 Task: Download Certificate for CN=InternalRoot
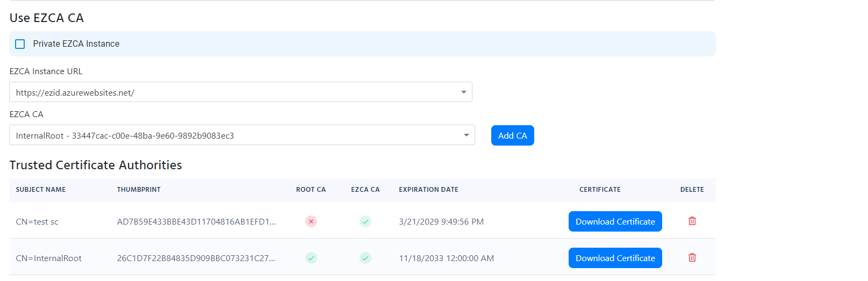615,258
